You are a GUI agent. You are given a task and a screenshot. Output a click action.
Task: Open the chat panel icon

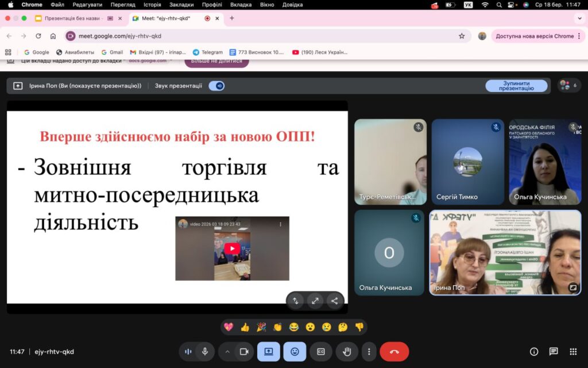[x=554, y=352]
